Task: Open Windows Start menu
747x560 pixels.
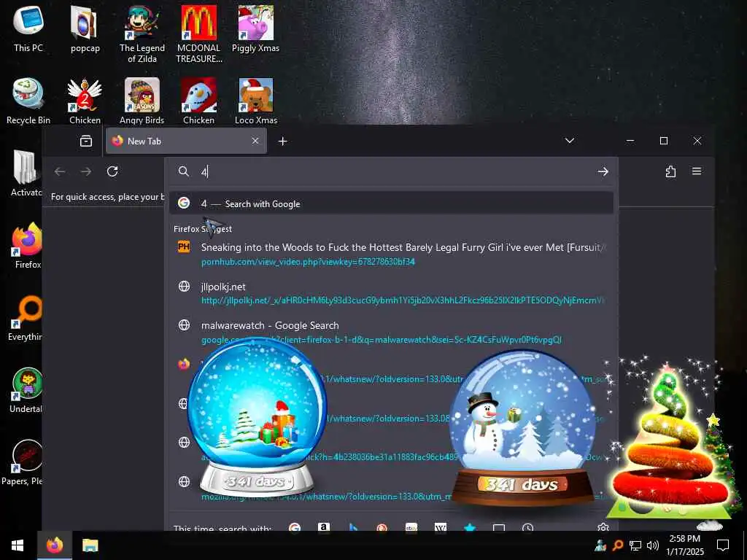Action: 18,545
